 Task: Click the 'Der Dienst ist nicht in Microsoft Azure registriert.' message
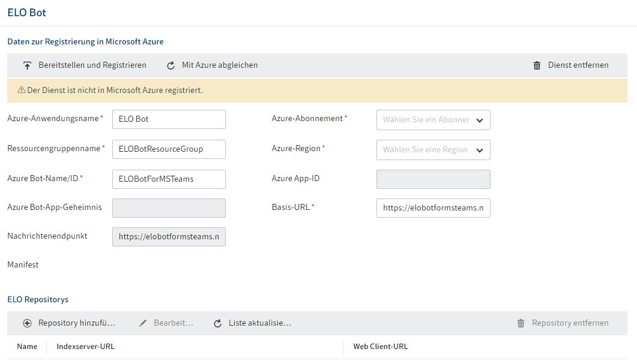click(x=115, y=90)
